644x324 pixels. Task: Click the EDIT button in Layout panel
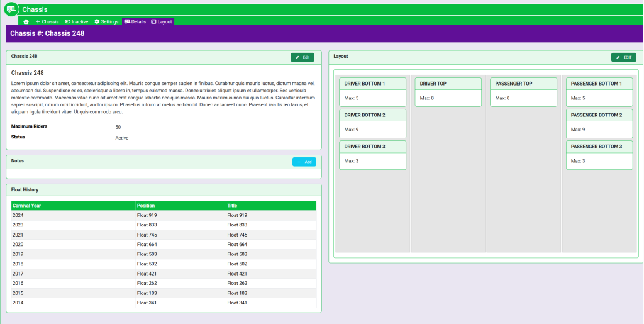tap(623, 57)
